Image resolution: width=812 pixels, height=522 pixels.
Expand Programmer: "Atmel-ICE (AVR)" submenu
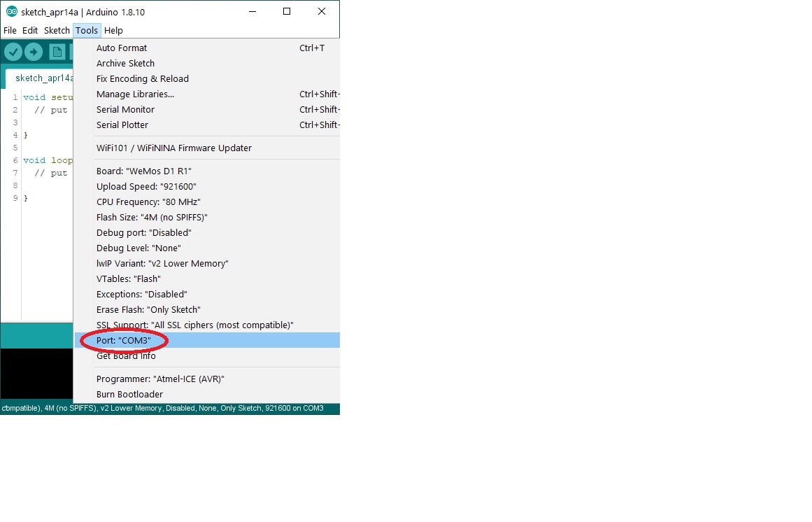click(207, 379)
